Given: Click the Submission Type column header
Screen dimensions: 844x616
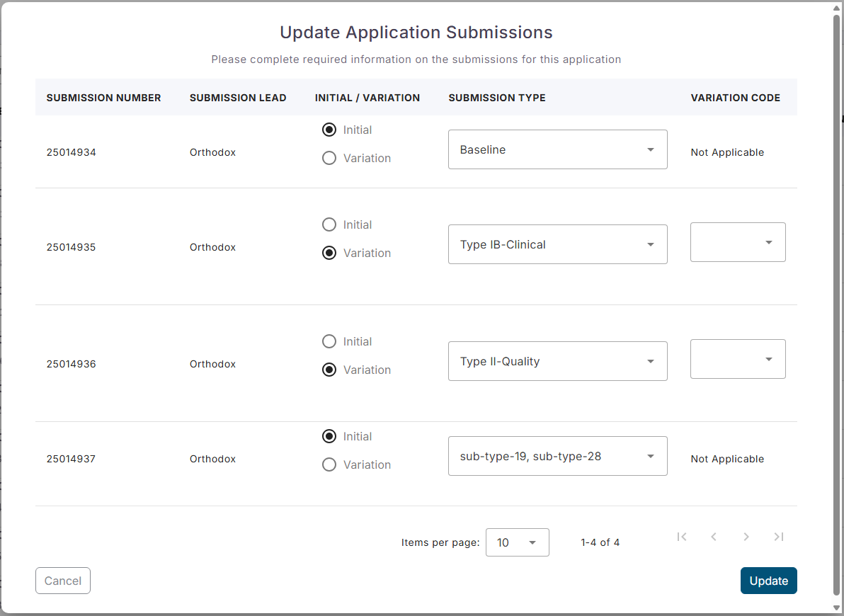Looking at the screenshot, I should pos(497,98).
